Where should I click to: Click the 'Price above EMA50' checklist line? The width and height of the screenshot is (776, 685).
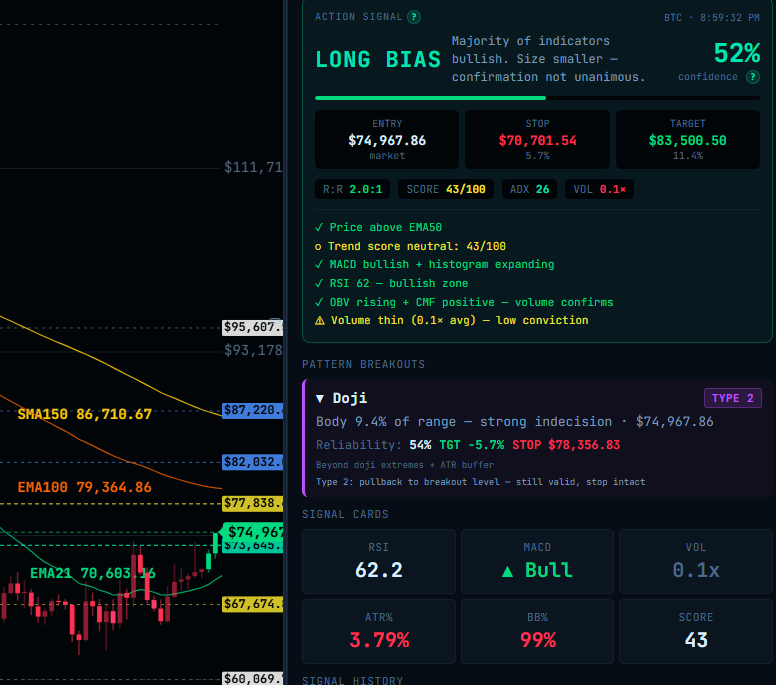pos(379,227)
